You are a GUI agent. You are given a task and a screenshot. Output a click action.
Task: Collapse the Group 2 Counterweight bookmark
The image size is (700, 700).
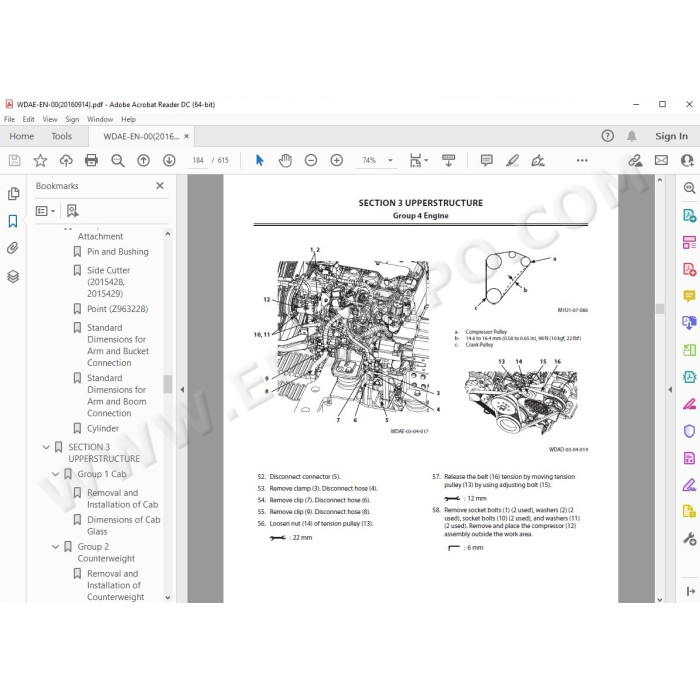(x=55, y=546)
